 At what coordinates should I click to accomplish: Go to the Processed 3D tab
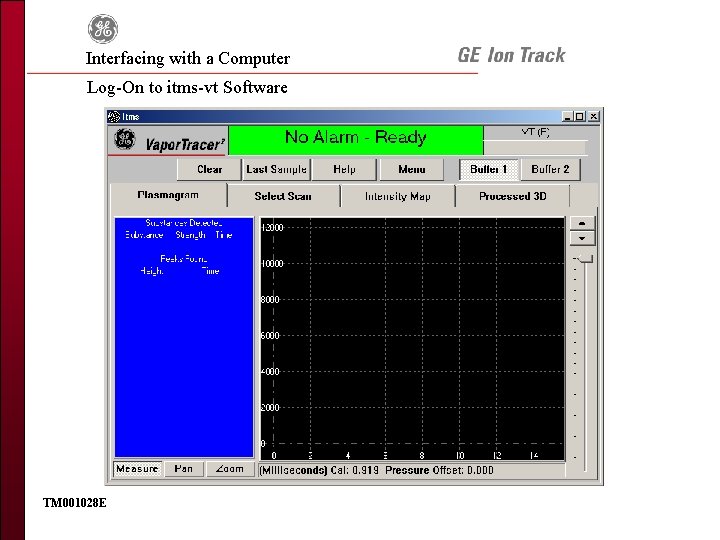coord(512,197)
